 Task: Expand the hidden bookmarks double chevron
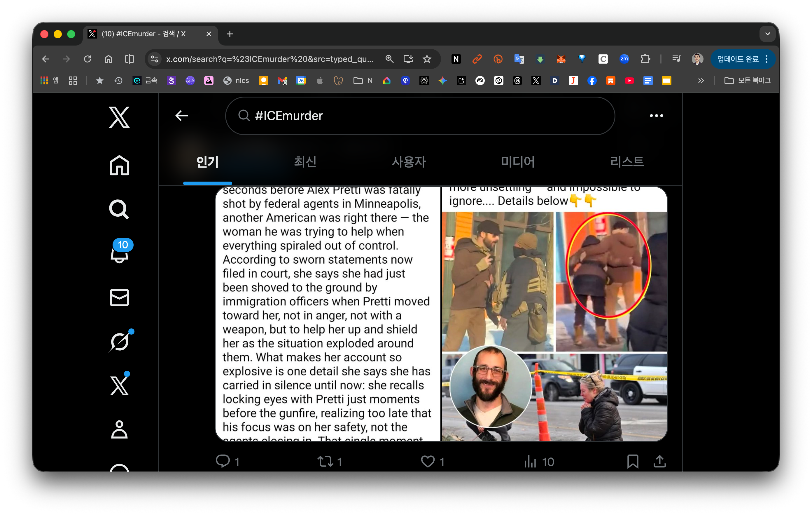(701, 81)
